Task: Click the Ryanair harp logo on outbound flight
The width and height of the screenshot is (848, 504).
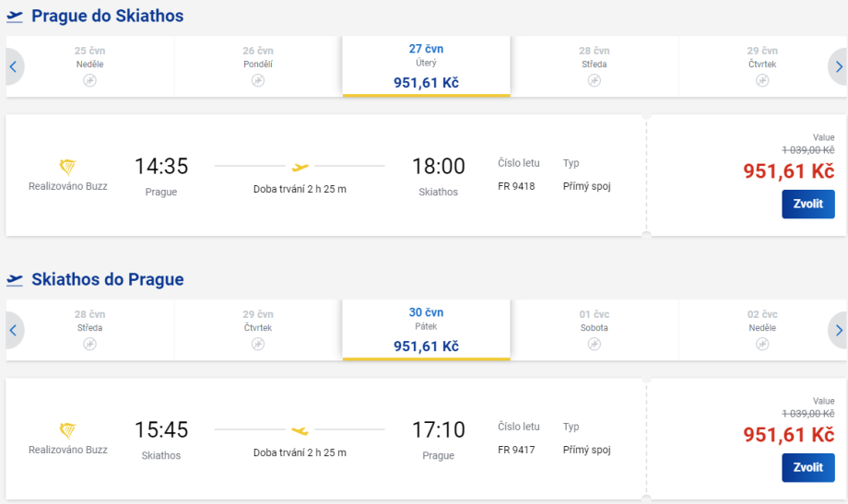Action: 68,167
